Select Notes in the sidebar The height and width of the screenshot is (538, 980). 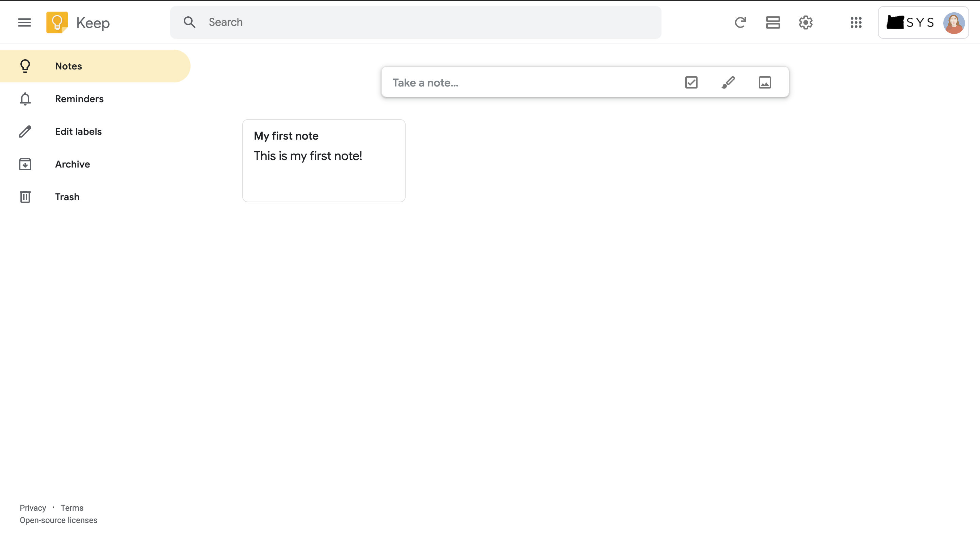pos(95,66)
